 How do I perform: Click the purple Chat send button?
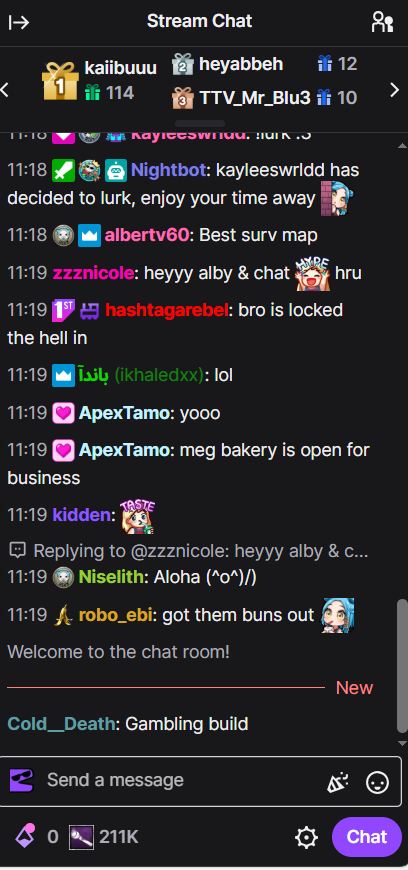[367, 837]
